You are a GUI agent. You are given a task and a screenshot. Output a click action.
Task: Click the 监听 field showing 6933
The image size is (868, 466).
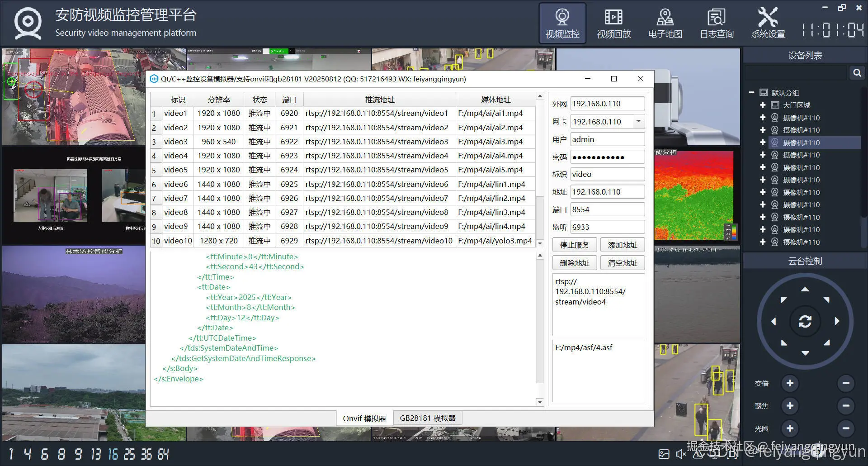coord(608,227)
